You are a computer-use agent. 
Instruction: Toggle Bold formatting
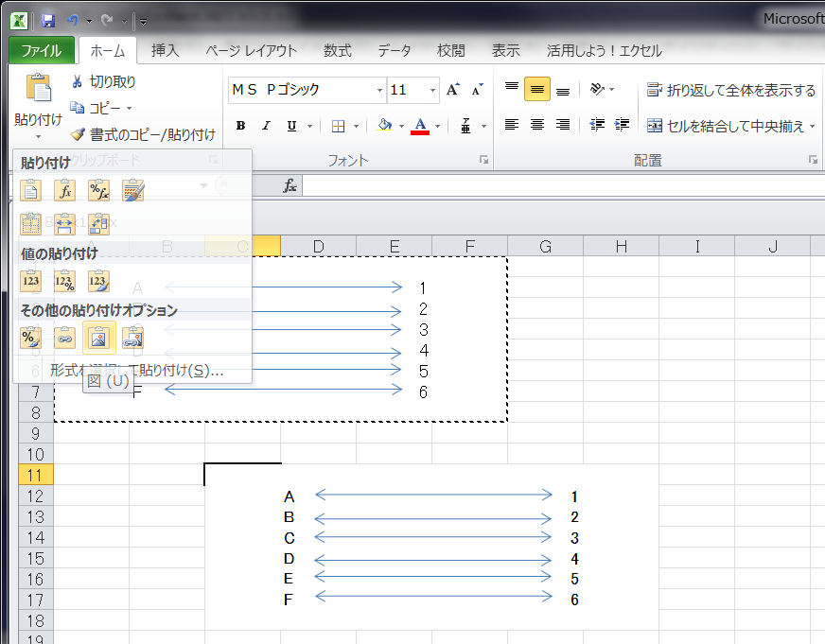coord(241,126)
